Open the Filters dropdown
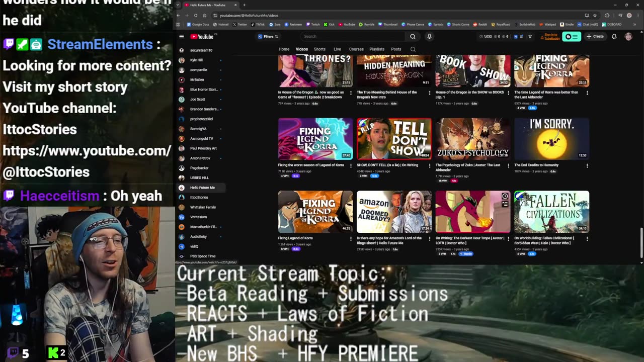Screen dimensions: 644x362 [268, 37]
